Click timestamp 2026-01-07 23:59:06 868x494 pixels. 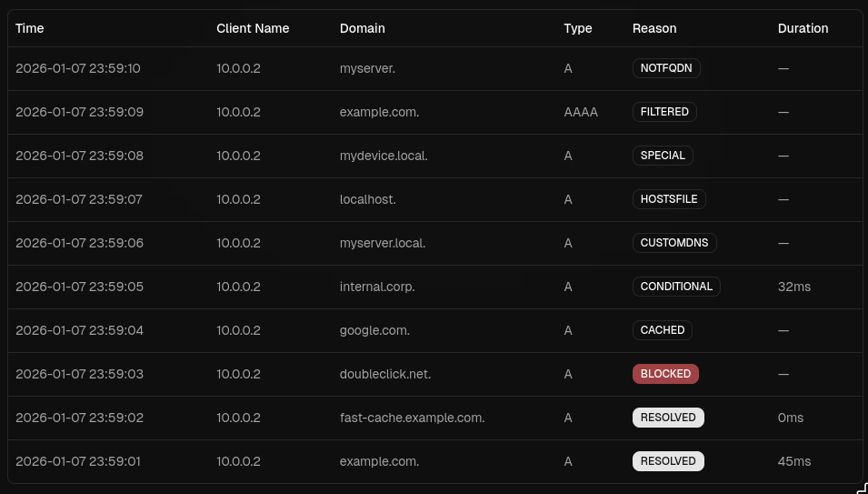79,243
